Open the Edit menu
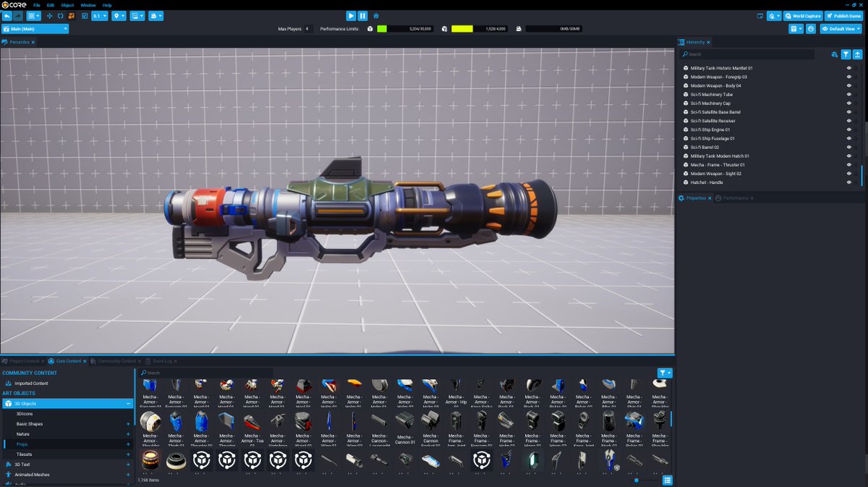Screen dimensions: 868x487 click(x=51, y=5)
